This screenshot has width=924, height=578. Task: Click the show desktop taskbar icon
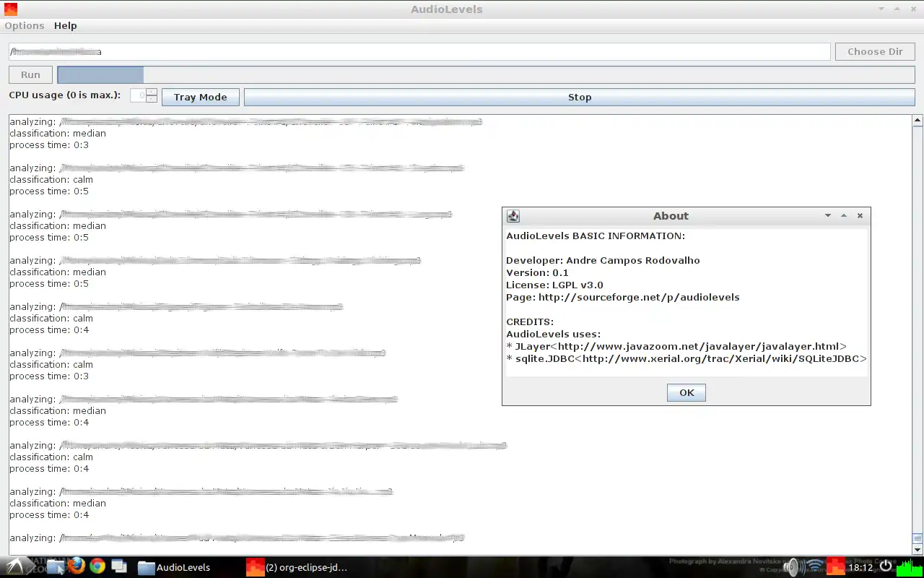click(118, 567)
